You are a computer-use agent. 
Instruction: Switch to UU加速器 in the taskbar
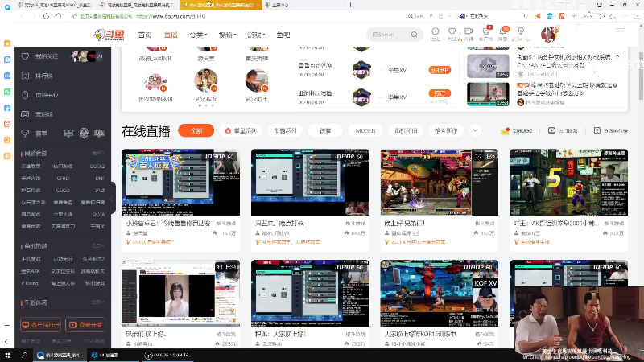tap(105, 355)
